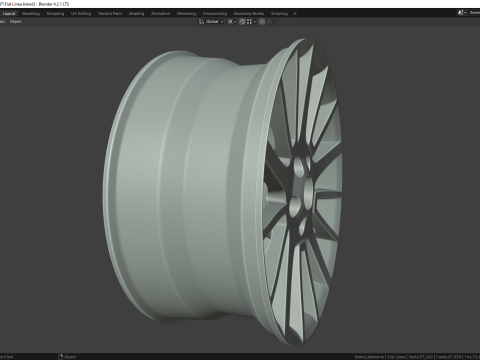The image size is (480, 360).
Task: Open the proportional editing falloff dropdown
Action: (271, 22)
